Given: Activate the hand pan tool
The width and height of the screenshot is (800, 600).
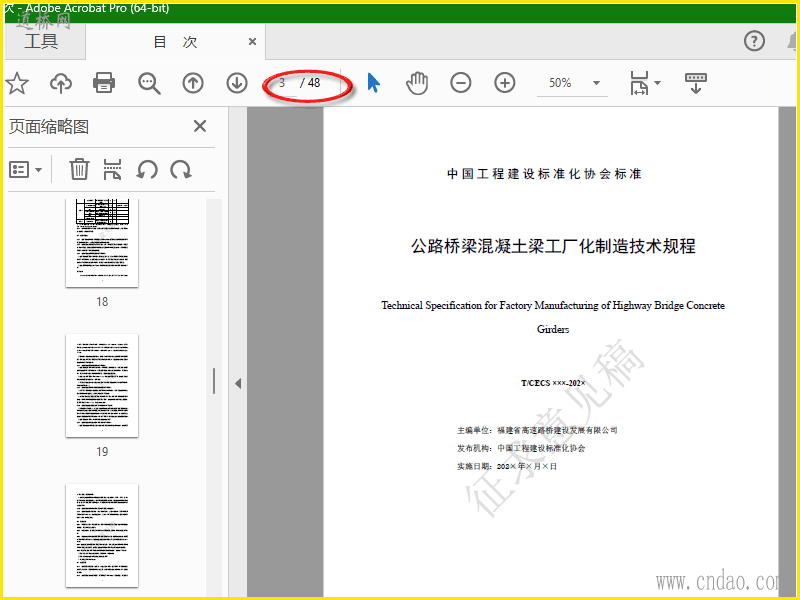Looking at the screenshot, I should pos(417,83).
